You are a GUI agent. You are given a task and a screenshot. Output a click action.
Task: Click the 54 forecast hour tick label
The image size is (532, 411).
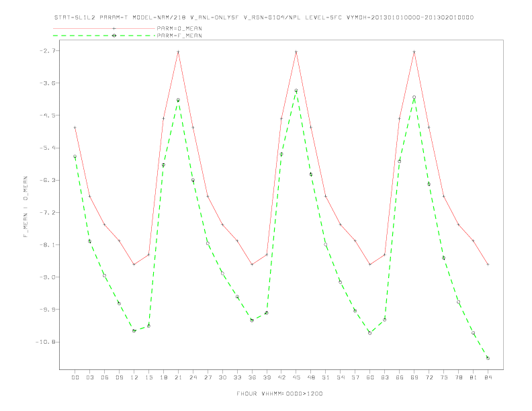tap(341, 377)
